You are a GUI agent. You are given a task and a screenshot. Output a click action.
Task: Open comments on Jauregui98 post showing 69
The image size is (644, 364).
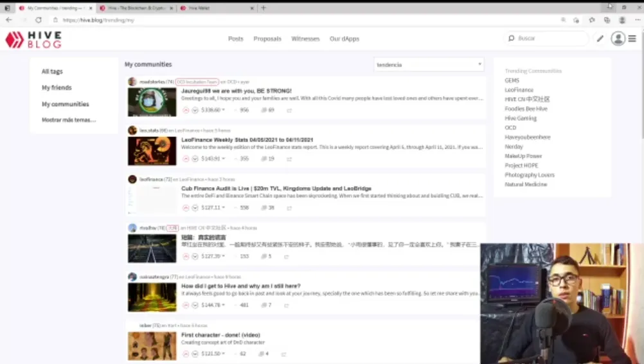(x=267, y=110)
